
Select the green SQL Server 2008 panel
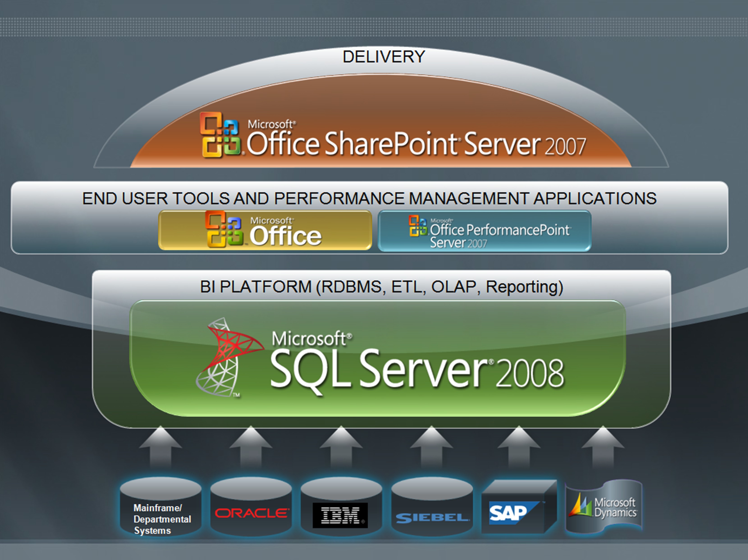(x=378, y=358)
